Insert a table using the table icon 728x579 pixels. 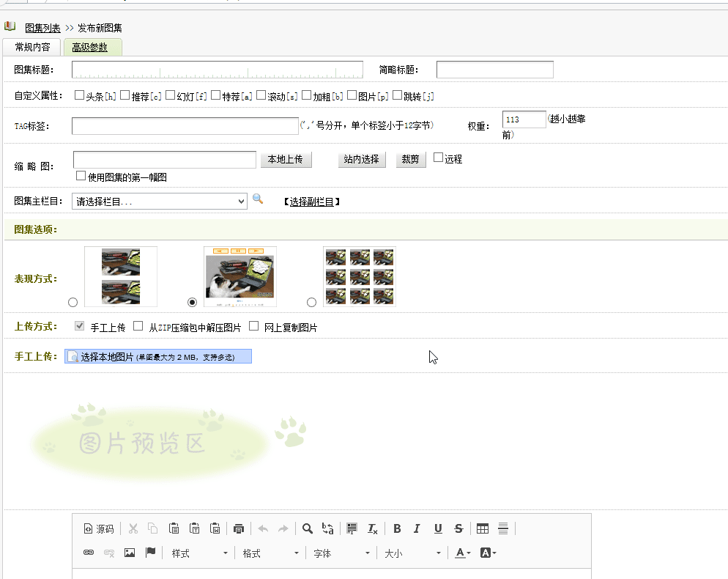pos(481,528)
